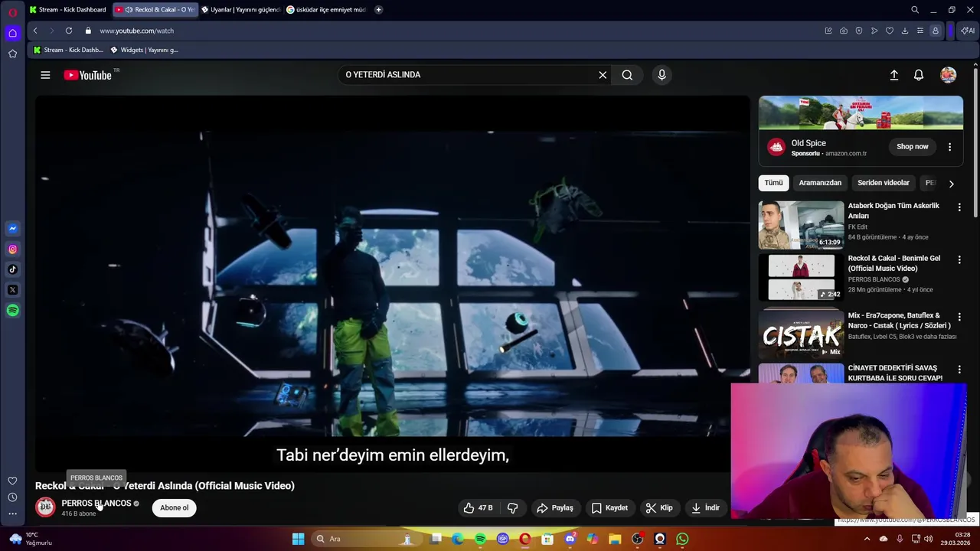Open PERROS BLANCOS channel avatar

coord(45,507)
